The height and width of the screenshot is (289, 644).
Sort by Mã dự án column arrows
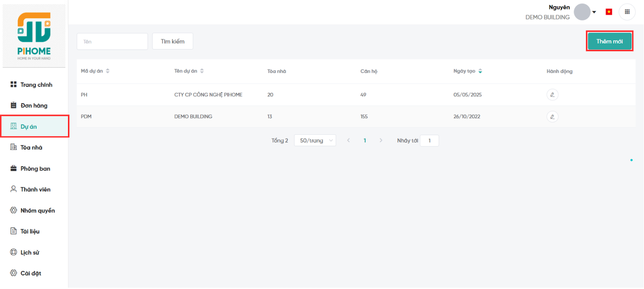tap(107, 71)
